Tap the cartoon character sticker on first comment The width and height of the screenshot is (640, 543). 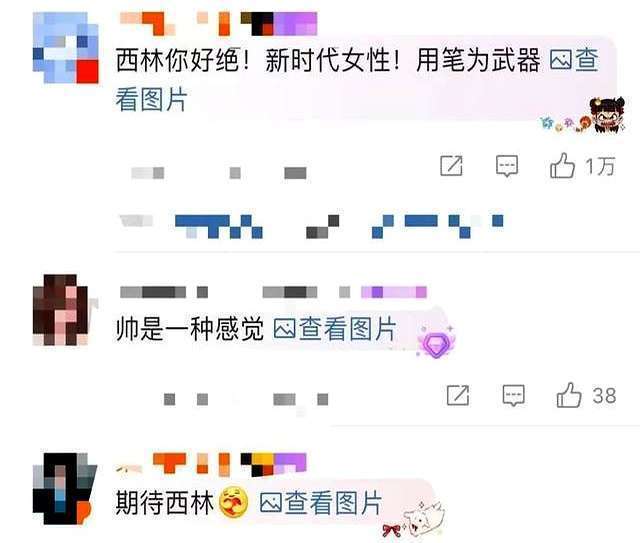pos(607,116)
